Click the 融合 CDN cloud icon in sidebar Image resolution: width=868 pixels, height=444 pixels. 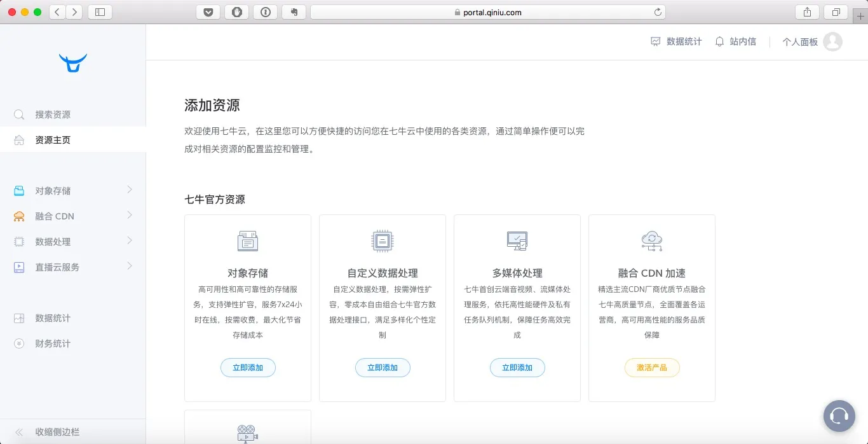click(x=19, y=216)
